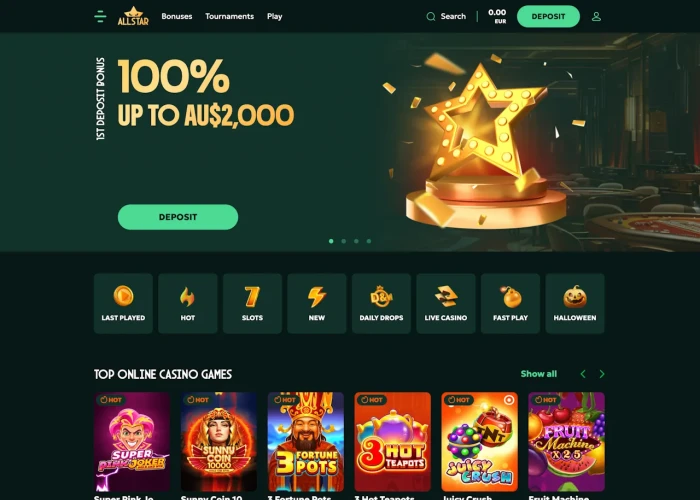Image resolution: width=700 pixels, height=500 pixels.
Task: Click Show all top casino games
Action: click(x=538, y=374)
